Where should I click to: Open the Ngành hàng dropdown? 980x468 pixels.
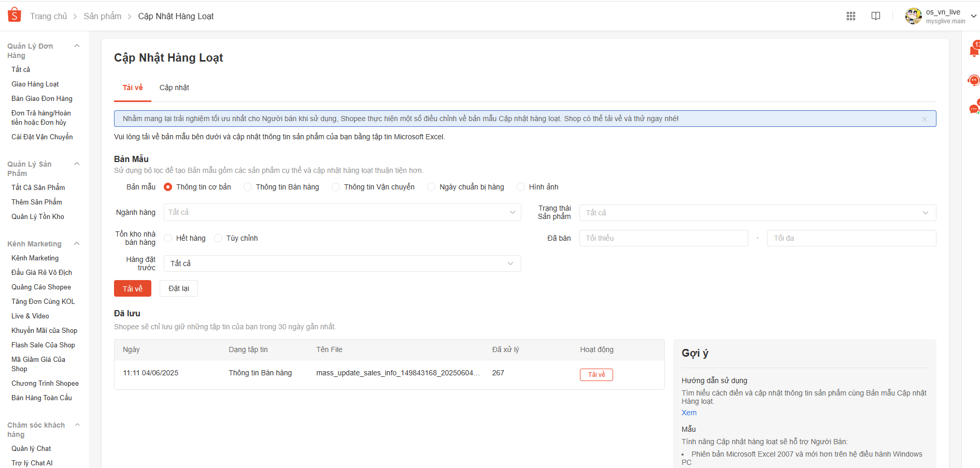[x=342, y=212]
